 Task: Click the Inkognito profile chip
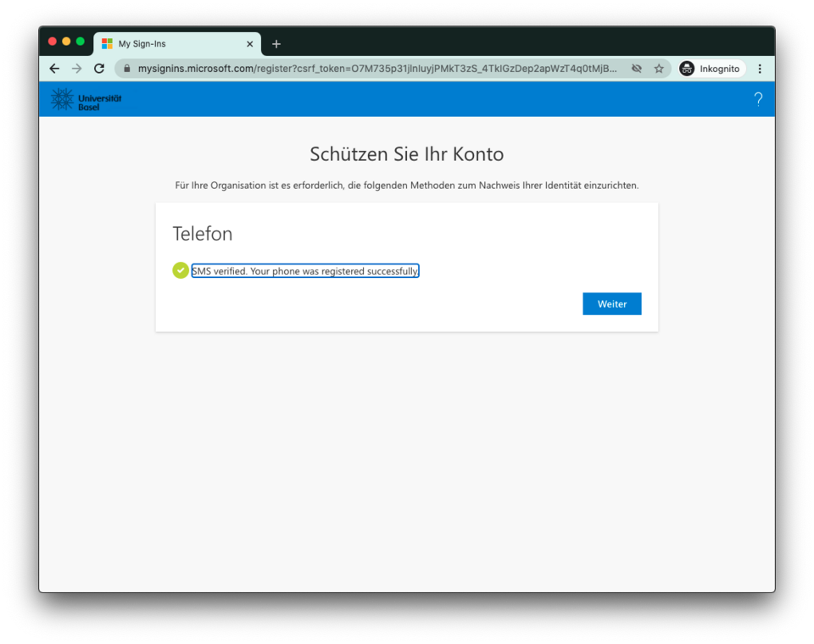711,69
